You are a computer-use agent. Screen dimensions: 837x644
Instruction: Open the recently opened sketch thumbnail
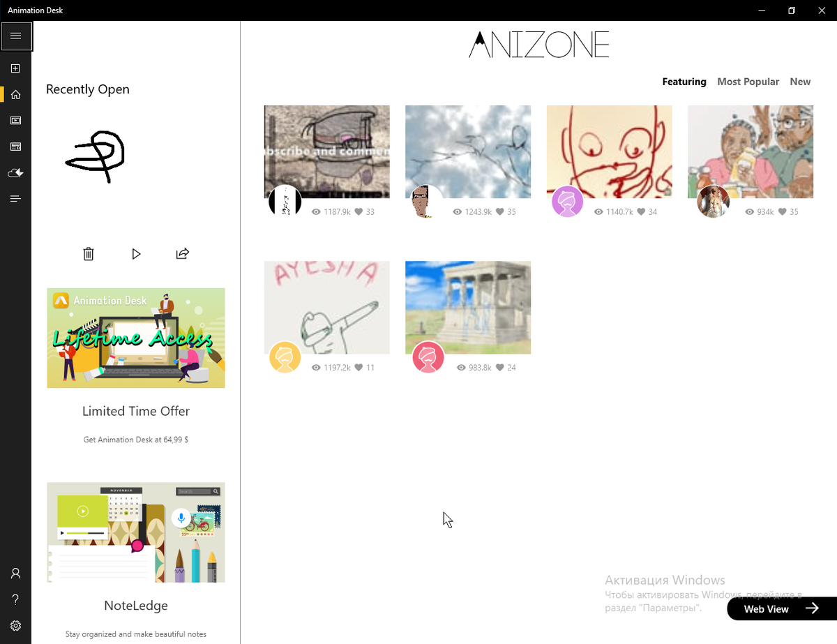[x=96, y=156]
